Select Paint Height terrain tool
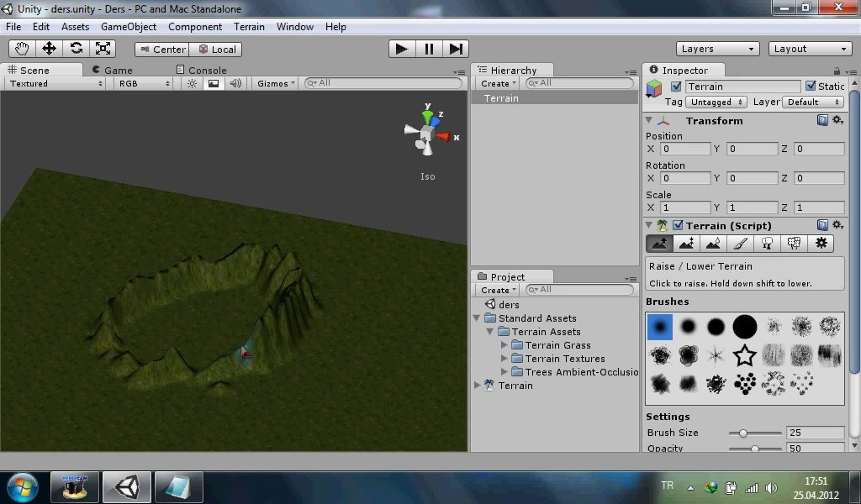Screen dimensions: 861x504 [x=686, y=244]
